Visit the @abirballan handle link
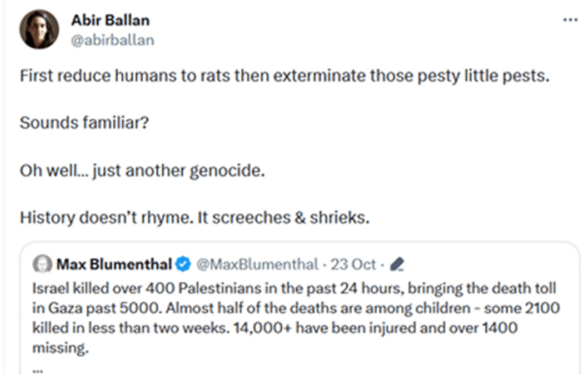This screenshot has height=375, width=588. coord(112,40)
